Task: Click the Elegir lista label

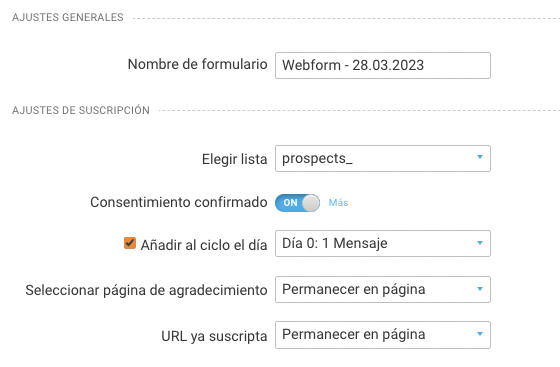Action: (234, 159)
